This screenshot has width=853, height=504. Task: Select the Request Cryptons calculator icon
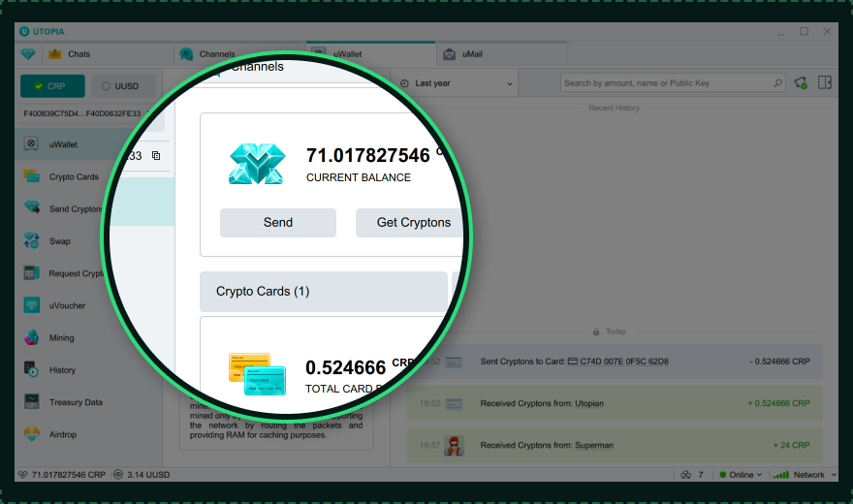click(x=32, y=273)
